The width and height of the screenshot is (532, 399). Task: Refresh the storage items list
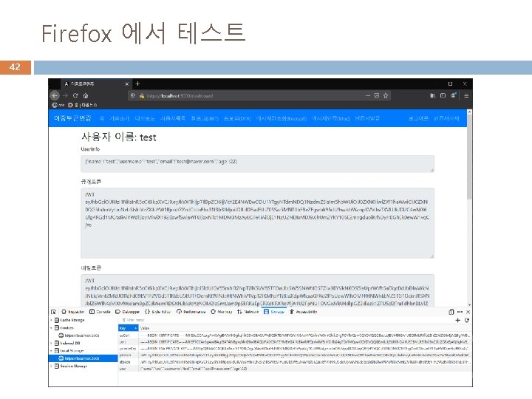click(467, 320)
